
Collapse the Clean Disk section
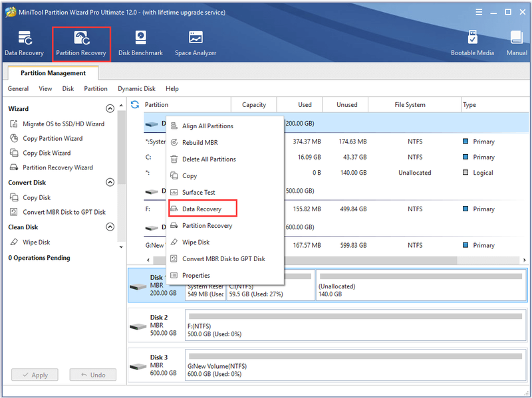coord(110,227)
